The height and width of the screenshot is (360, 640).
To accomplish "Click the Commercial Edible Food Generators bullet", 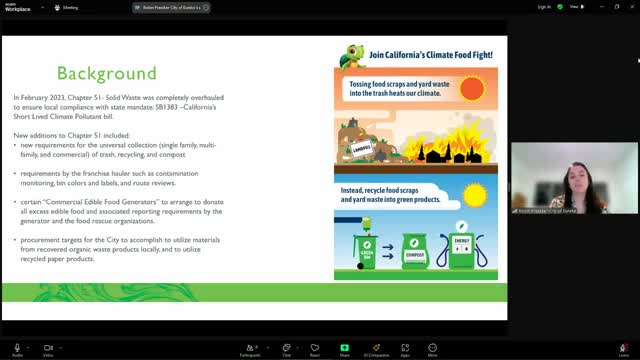I will point(122,211).
